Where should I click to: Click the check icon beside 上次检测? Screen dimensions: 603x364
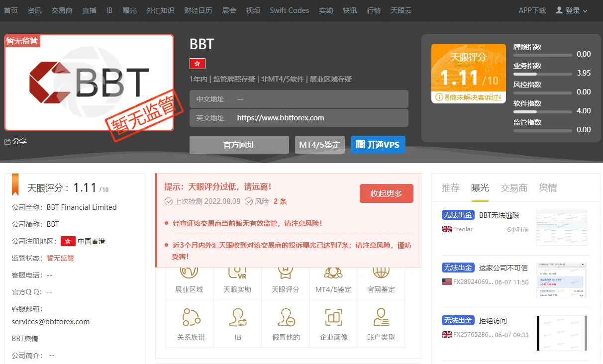168,201
